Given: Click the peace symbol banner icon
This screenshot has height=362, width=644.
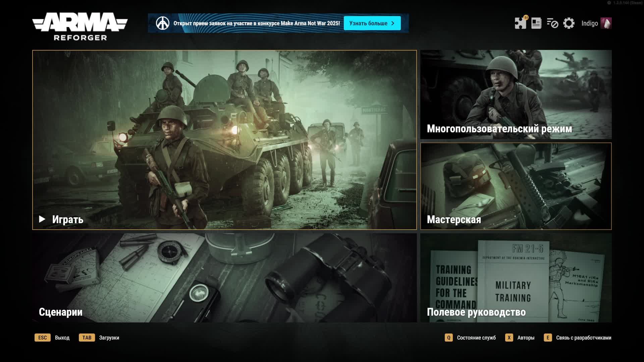Looking at the screenshot, I should pyautogui.click(x=163, y=23).
